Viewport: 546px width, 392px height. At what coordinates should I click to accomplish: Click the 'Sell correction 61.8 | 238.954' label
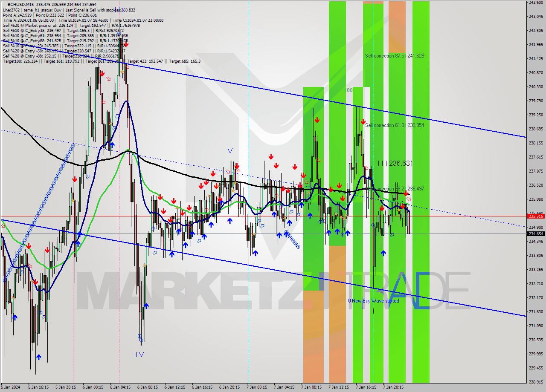(x=395, y=125)
